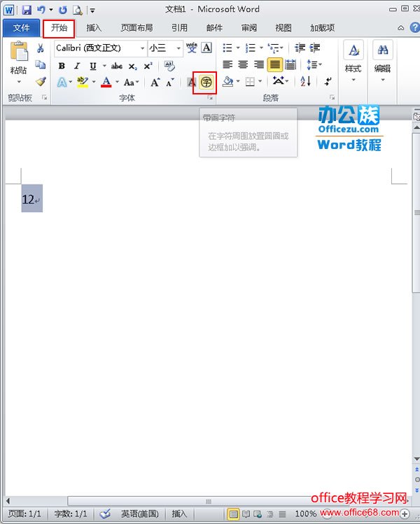
Task: Switch to Full Screen Reading view
Action: point(246,514)
